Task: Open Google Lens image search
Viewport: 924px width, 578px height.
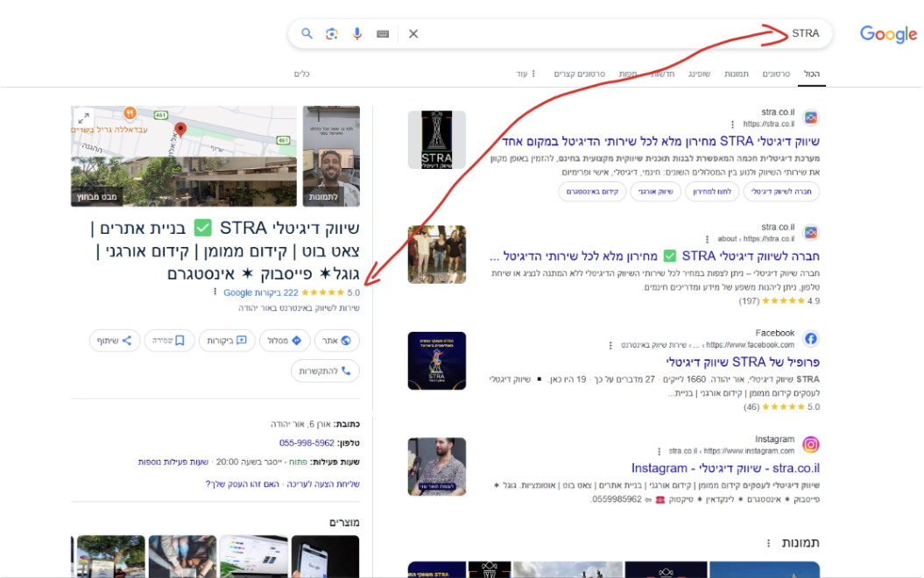Action: [332, 34]
